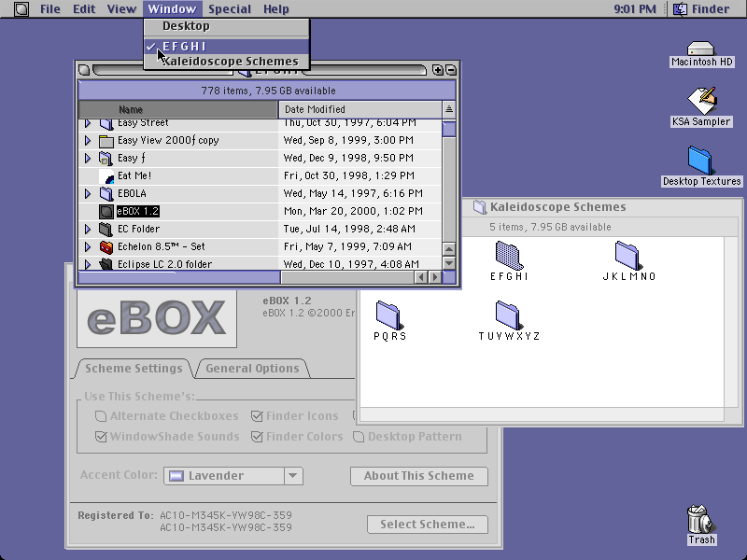Expand the Easy Street folder triangle
The image size is (747, 560).
click(88, 123)
